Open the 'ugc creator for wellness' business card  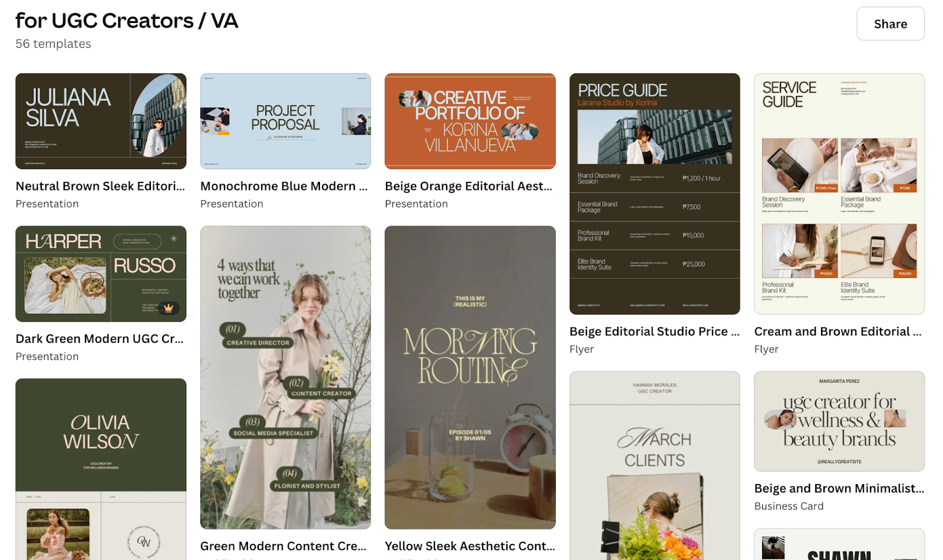coord(839,421)
